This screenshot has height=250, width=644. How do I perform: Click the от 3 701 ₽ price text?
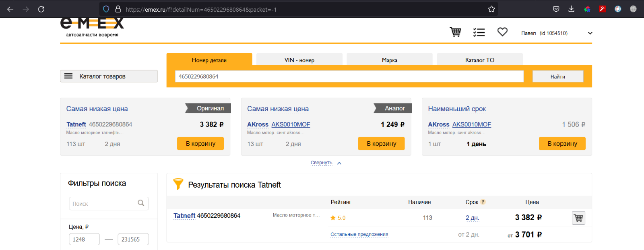pyautogui.click(x=525, y=235)
